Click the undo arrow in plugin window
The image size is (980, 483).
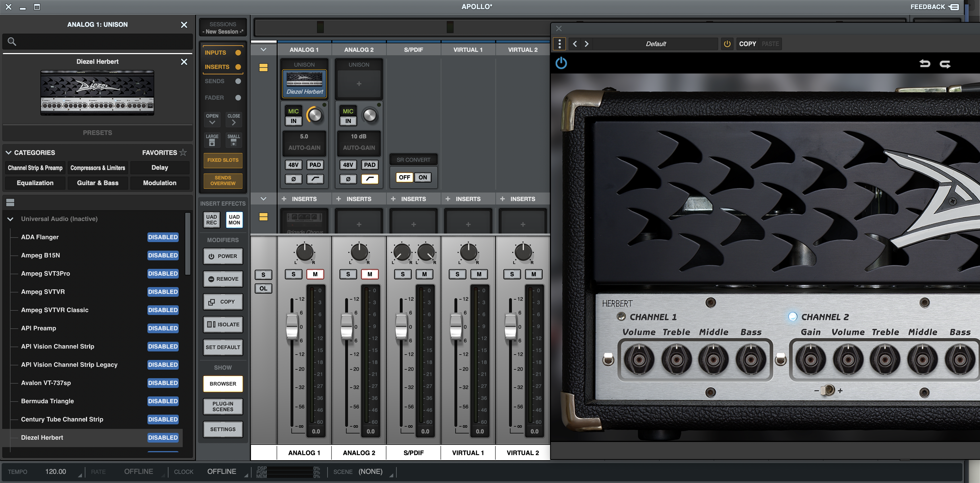pos(925,64)
